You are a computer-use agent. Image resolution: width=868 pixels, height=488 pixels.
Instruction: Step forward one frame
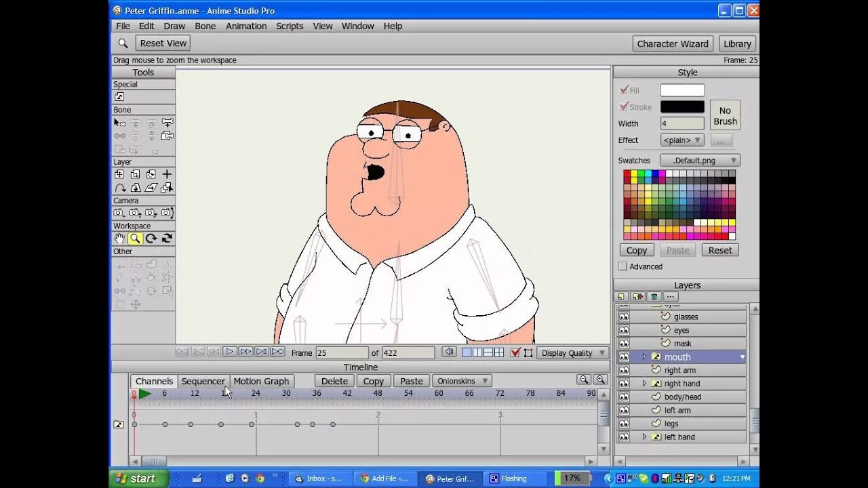[x=245, y=352]
